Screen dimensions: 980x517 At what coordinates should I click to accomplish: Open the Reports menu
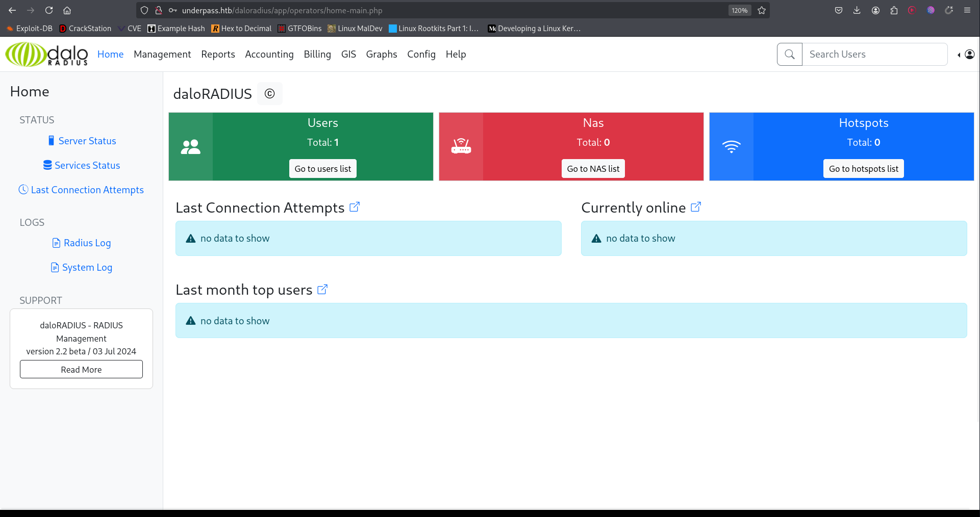tap(218, 54)
